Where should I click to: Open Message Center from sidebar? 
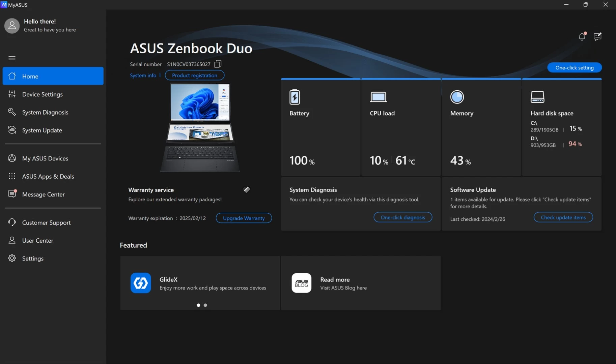[53, 194]
